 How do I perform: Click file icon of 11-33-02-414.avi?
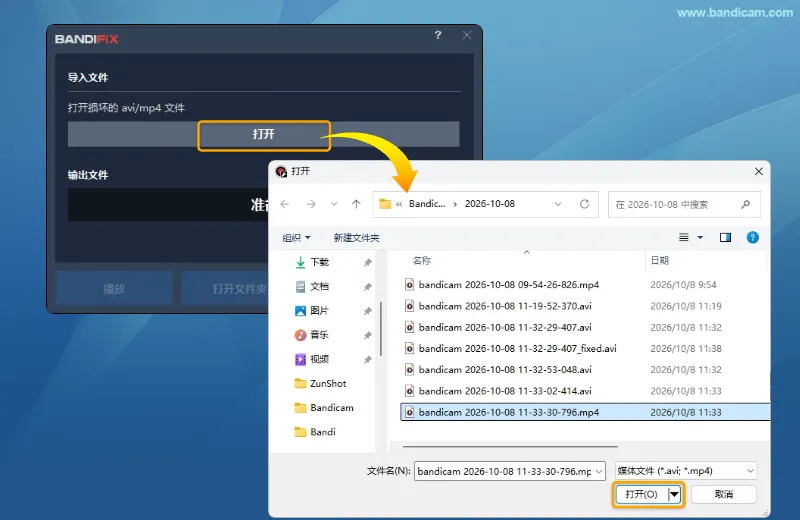click(409, 391)
